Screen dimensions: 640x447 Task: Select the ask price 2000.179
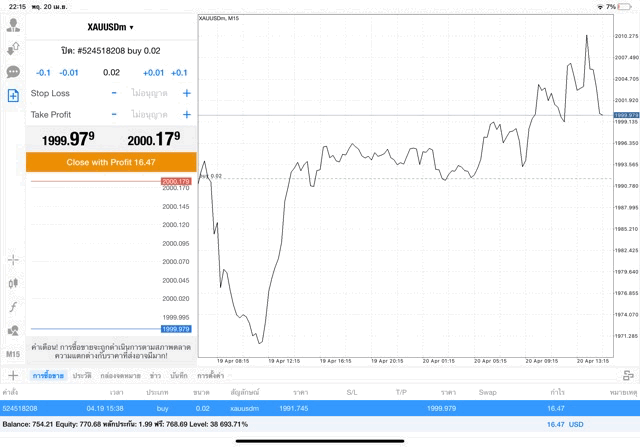point(154,139)
